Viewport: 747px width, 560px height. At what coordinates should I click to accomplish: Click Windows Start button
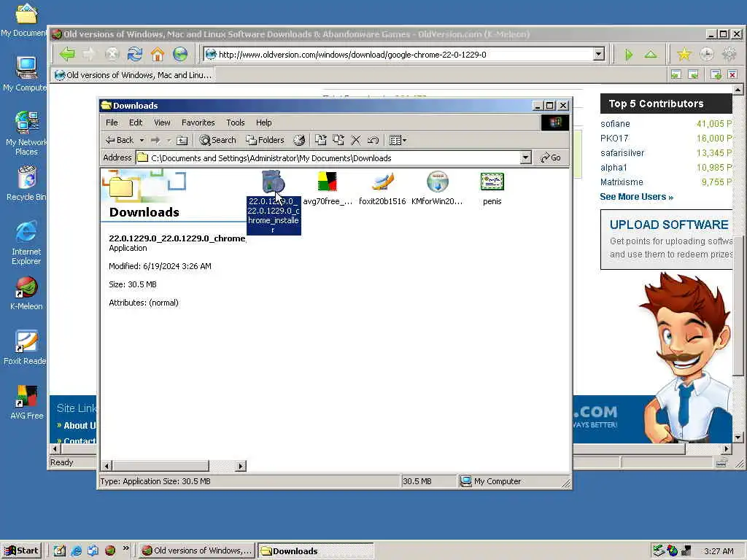coord(21,551)
